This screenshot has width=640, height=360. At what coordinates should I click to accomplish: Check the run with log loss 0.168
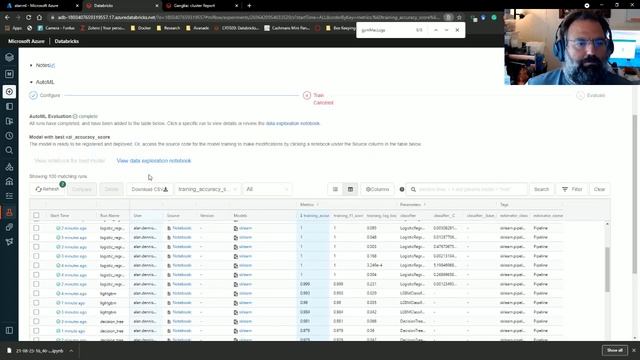click(36, 256)
